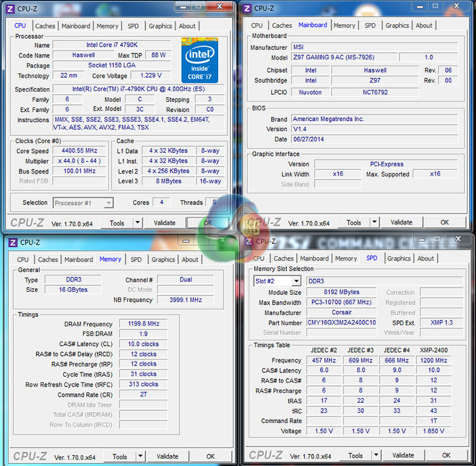Choose Graphics tab in SPD window

click(x=399, y=258)
